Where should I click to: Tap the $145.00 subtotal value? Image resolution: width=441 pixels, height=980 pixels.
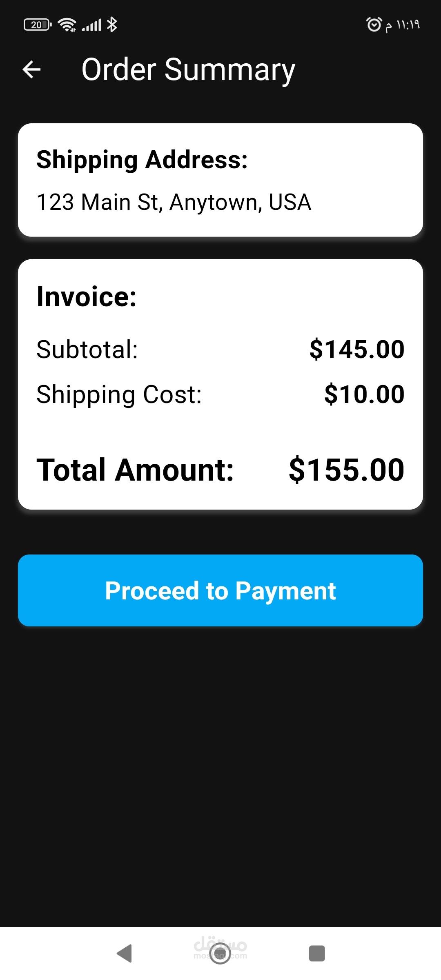[357, 350]
